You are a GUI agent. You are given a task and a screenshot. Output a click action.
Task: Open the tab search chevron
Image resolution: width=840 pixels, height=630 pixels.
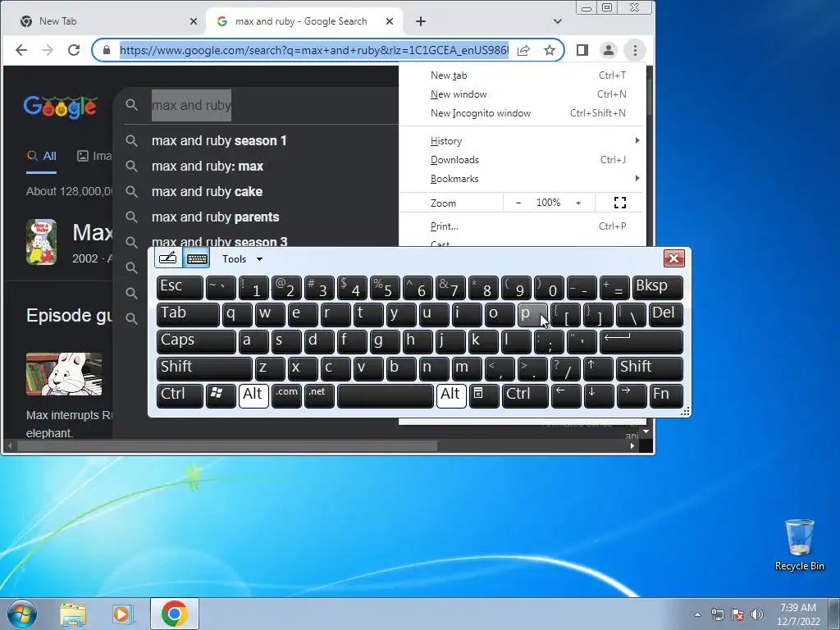click(558, 21)
